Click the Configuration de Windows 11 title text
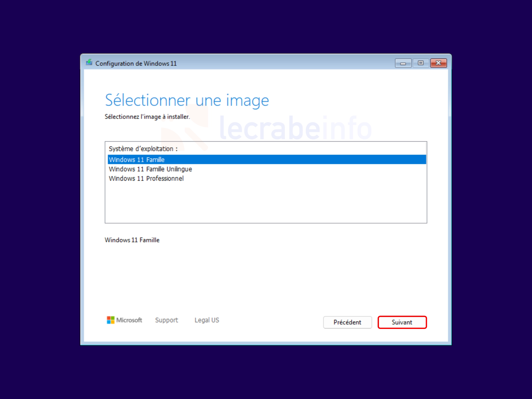 136,63
